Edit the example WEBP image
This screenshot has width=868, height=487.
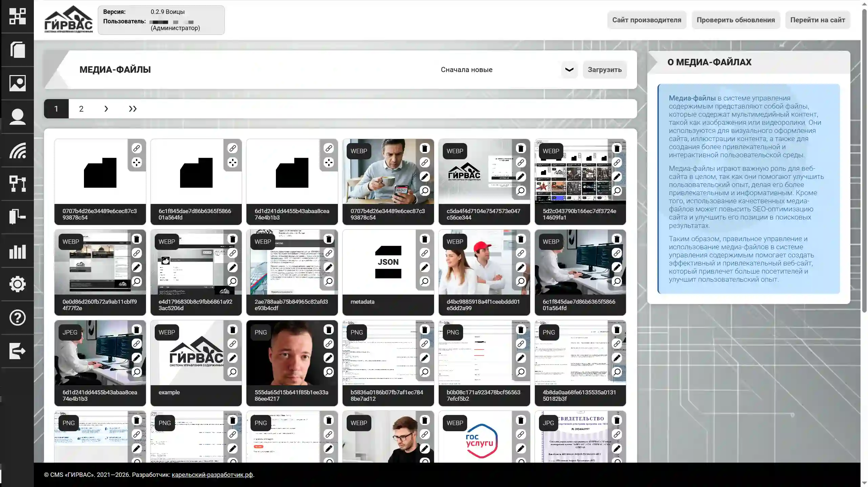pos(233,358)
